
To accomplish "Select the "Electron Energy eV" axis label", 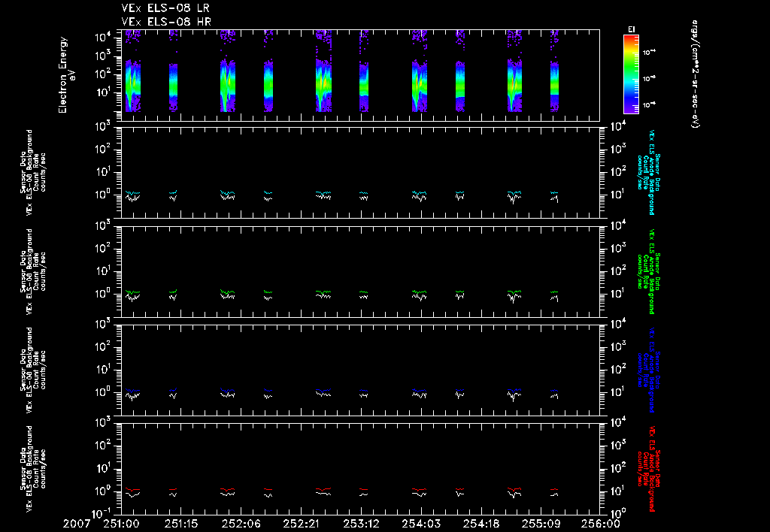I will click(67, 75).
